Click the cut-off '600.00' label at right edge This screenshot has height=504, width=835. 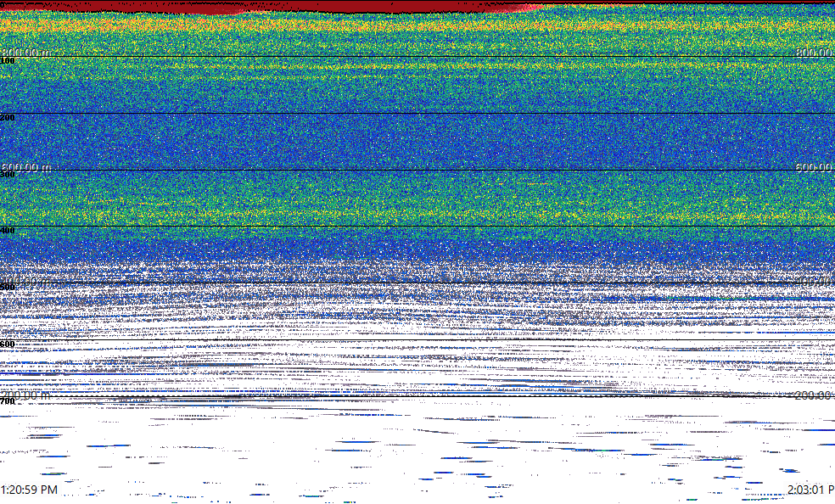tap(815, 167)
